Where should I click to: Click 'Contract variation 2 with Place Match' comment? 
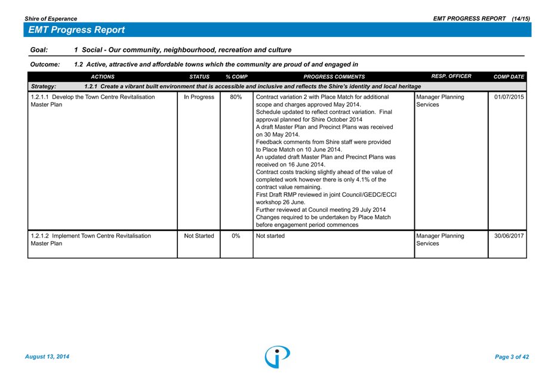tap(322, 101)
